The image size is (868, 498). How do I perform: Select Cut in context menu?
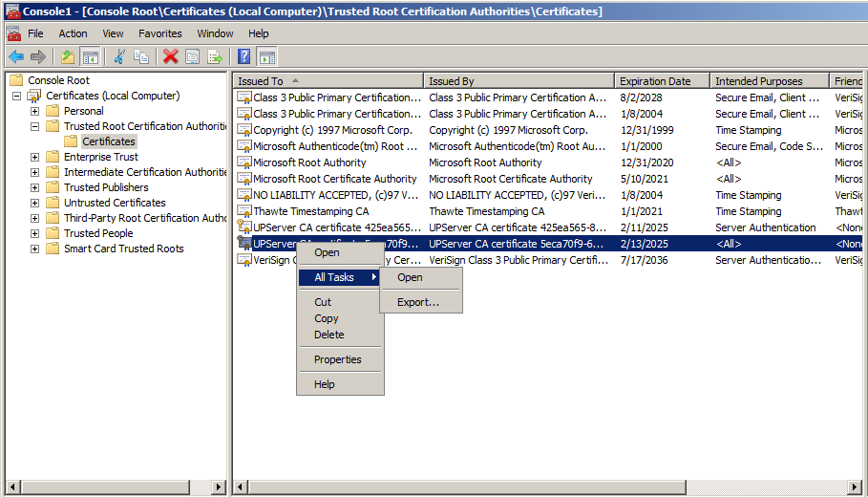340,302
